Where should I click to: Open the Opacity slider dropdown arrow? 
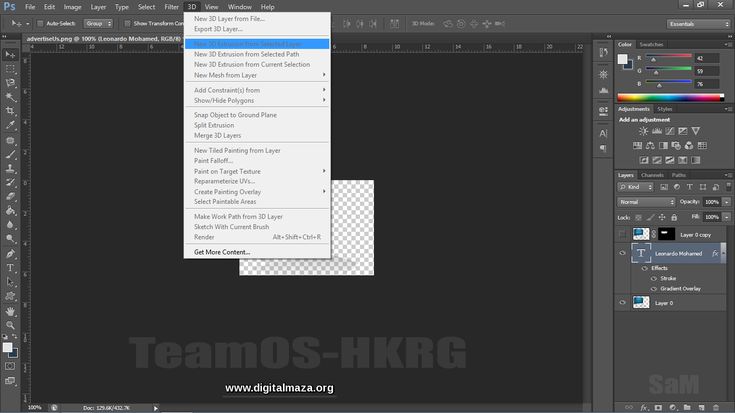[727, 202]
